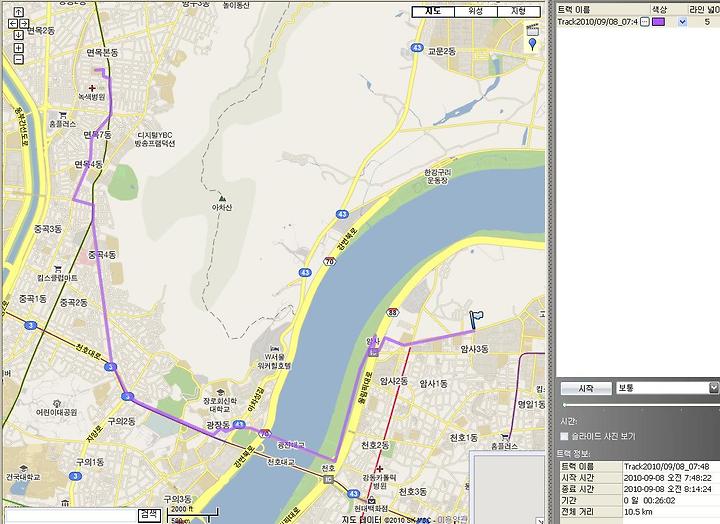Click the 시작 start playback button
720x524 pixels.
pos(586,388)
